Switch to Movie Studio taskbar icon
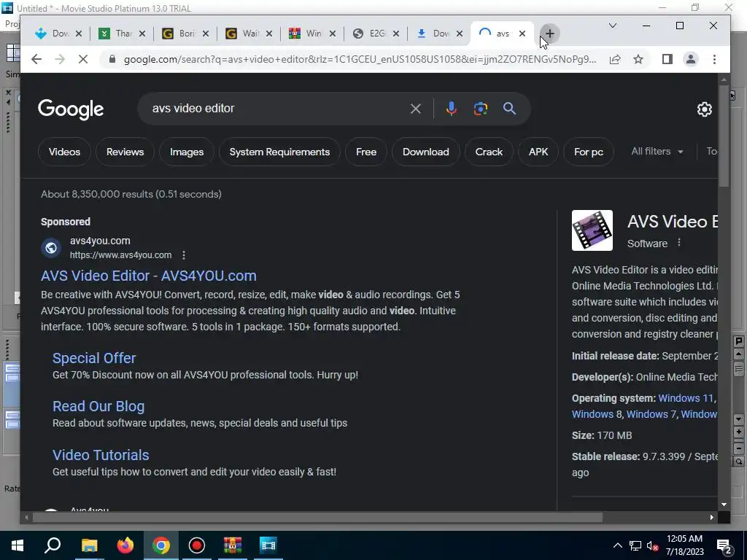Viewport: 747px width, 560px height. [x=268, y=545]
